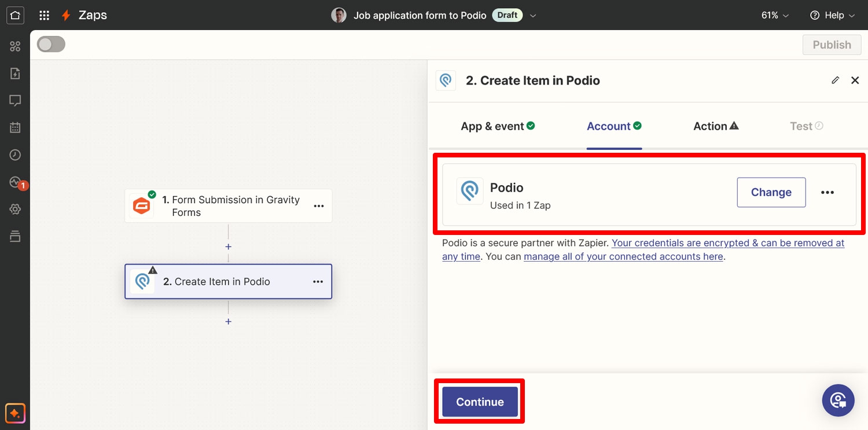Open the help chat bubble widget
This screenshot has width=868, height=430.
(x=838, y=400)
